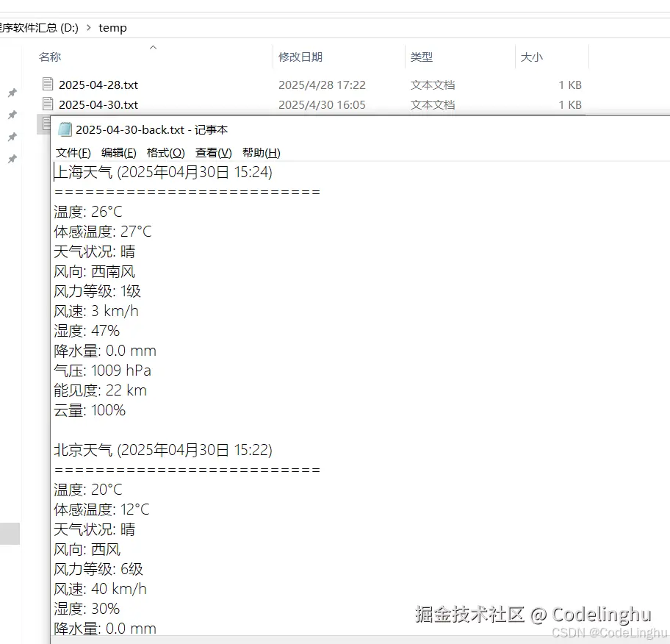
Task: Click the file icon of the partially hidden third file
Action: click(x=46, y=124)
